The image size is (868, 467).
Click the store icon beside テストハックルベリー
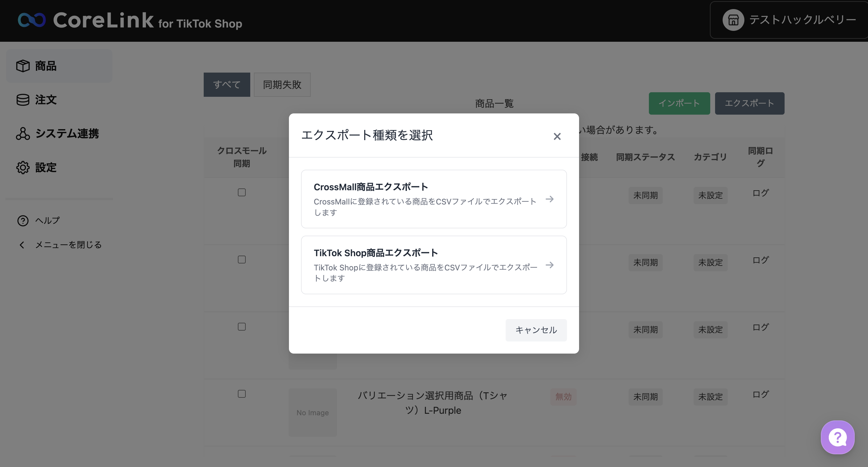(x=733, y=20)
